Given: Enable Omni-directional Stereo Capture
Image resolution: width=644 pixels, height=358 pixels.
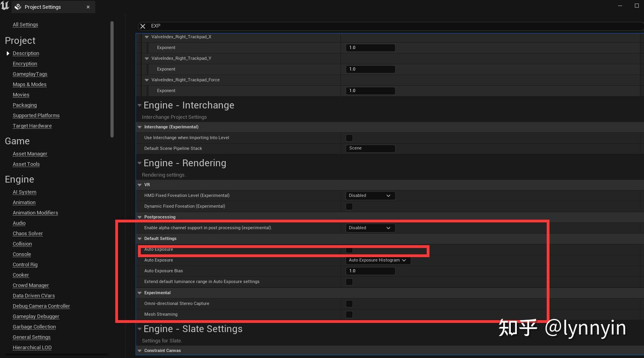Looking at the screenshot, I should 349,304.
